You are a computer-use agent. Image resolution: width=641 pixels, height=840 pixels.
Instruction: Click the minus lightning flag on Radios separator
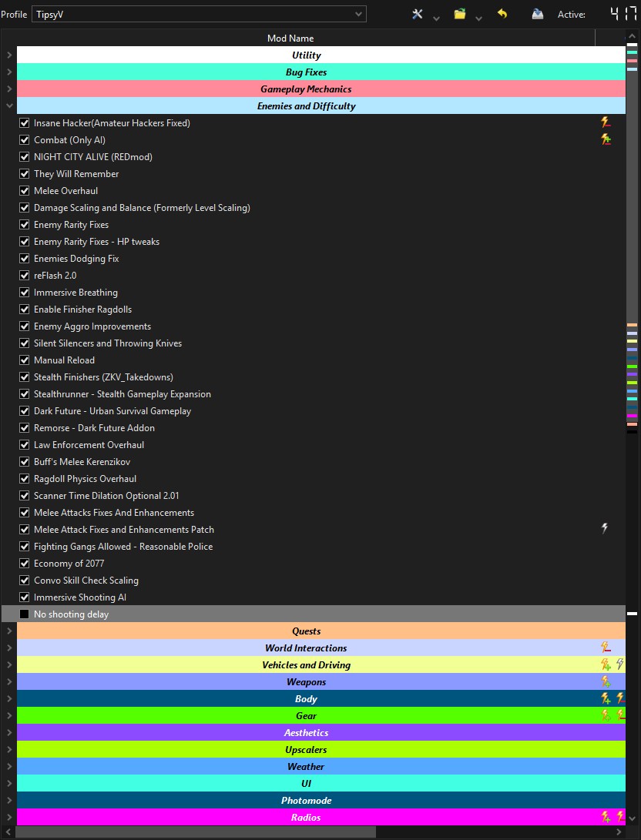click(621, 817)
